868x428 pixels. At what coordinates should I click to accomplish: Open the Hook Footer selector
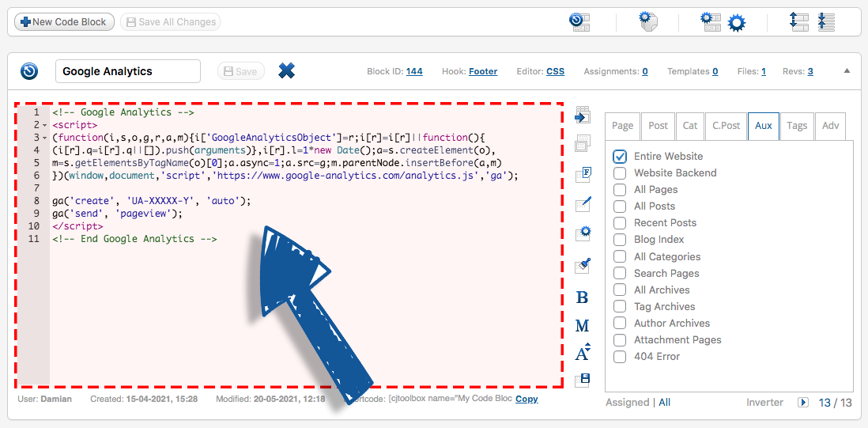(483, 71)
